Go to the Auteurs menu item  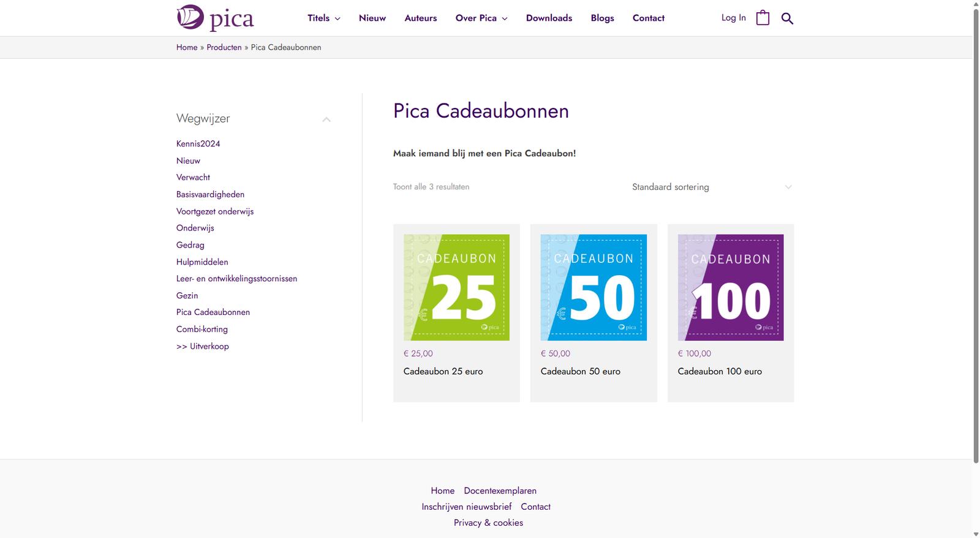(421, 18)
